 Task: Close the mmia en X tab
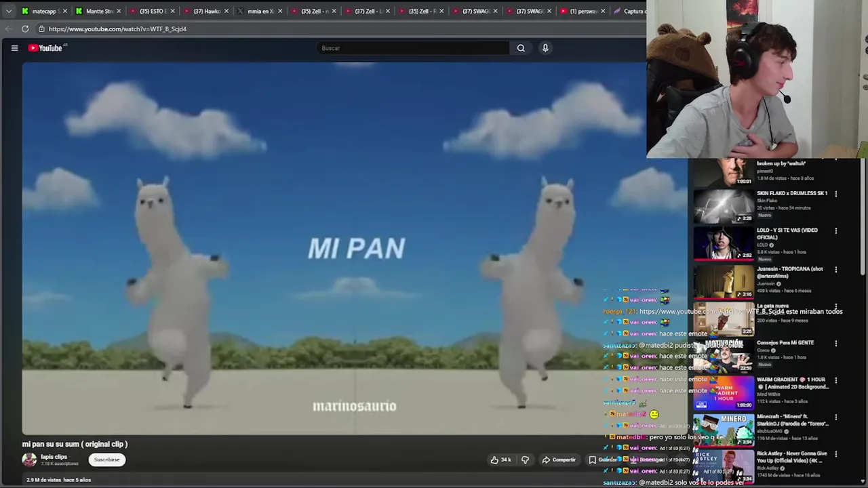click(x=280, y=11)
